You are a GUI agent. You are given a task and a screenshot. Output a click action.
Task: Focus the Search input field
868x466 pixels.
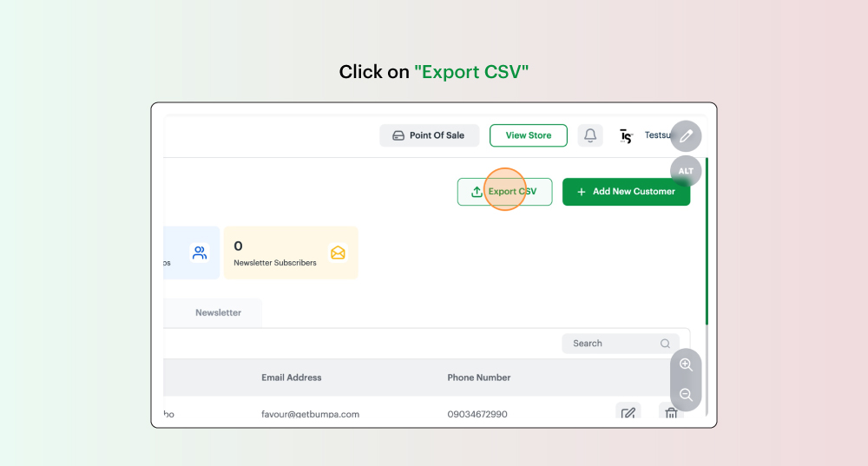click(621, 344)
